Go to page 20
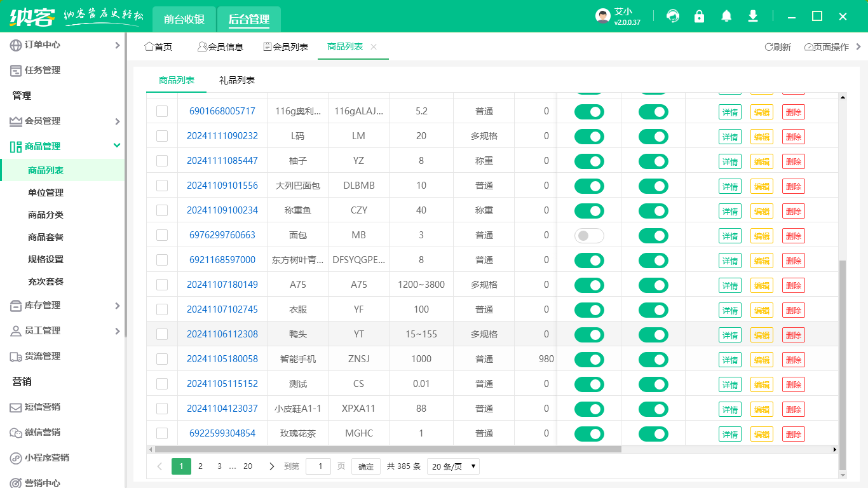The height and width of the screenshot is (488, 868). (248, 466)
